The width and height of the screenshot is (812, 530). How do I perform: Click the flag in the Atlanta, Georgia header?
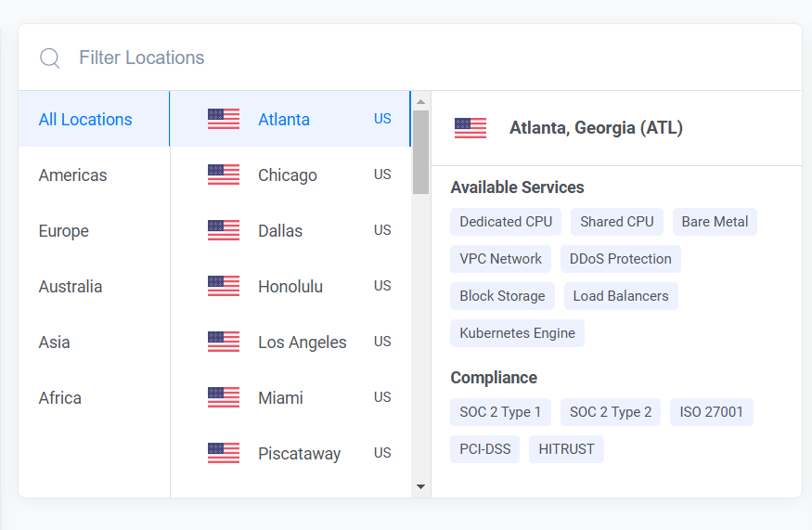[x=470, y=128]
